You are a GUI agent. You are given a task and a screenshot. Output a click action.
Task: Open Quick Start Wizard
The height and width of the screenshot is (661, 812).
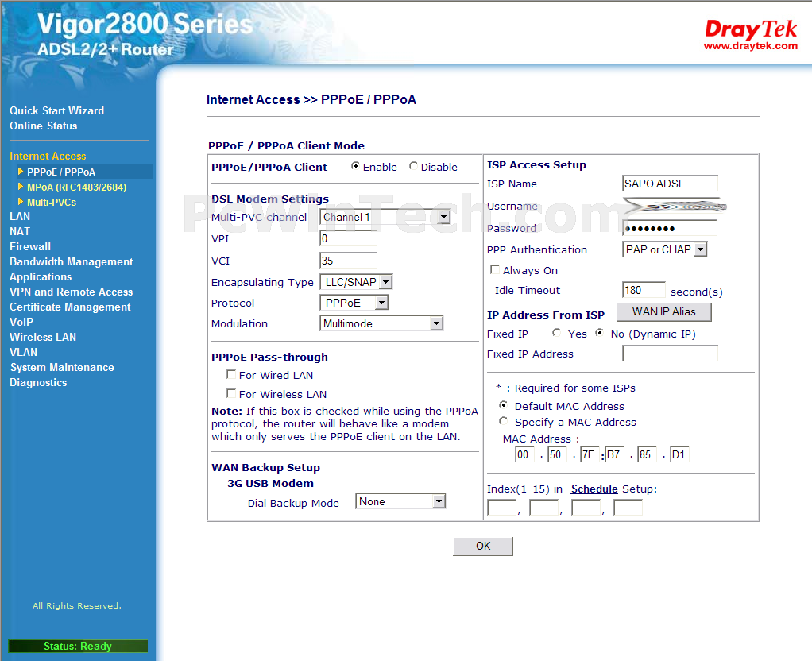(57, 110)
